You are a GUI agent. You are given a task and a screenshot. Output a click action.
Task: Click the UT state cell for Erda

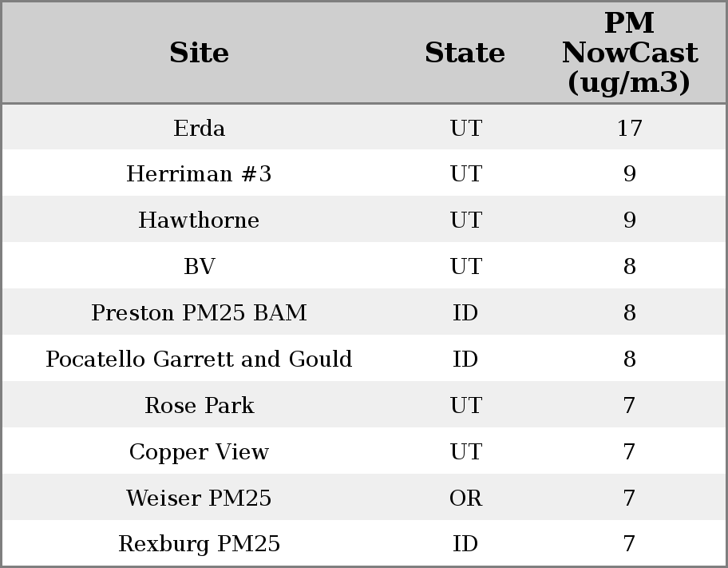point(465,128)
